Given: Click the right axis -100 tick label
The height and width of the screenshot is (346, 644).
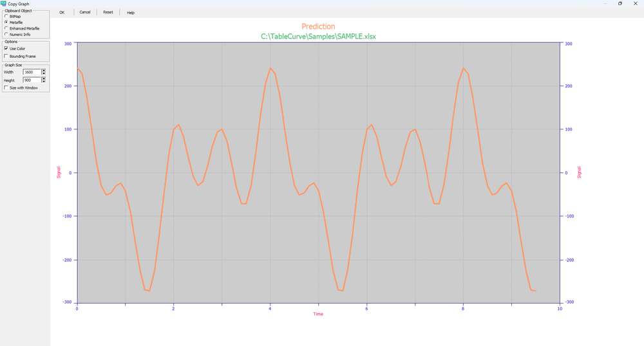Looking at the screenshot, I should point(569,216).
